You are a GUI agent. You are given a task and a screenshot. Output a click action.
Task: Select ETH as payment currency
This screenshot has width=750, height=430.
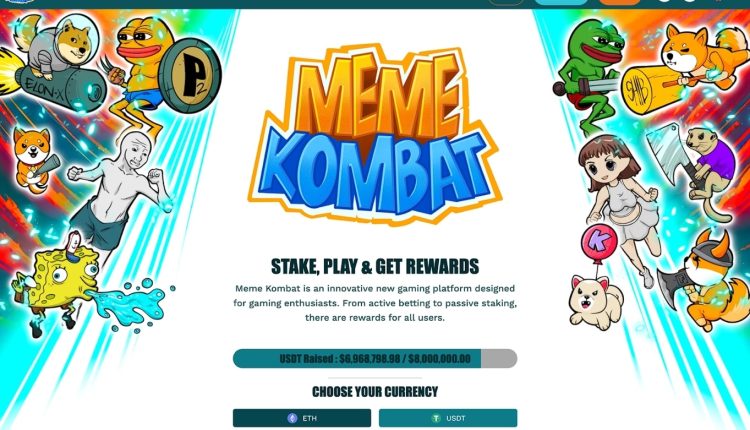click(x=302, y=418)
